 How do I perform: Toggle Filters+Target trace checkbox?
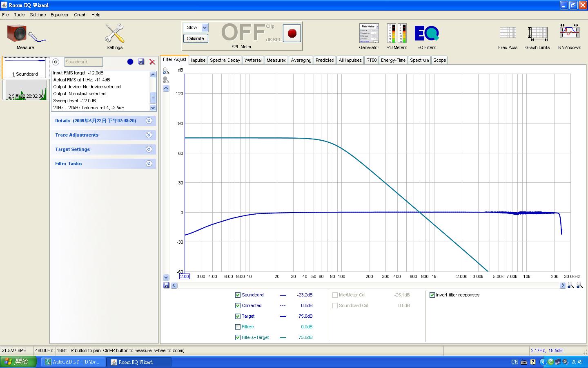[x=238, y=337]
